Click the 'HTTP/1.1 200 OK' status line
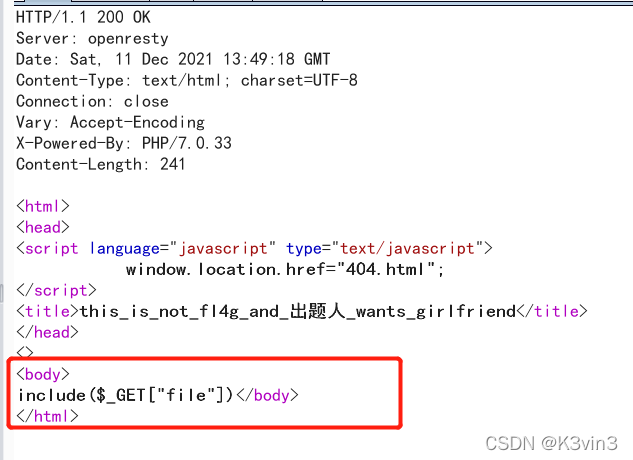Viewport: 633px width, 460px height. pyautogui.click(x=83, y=17)
